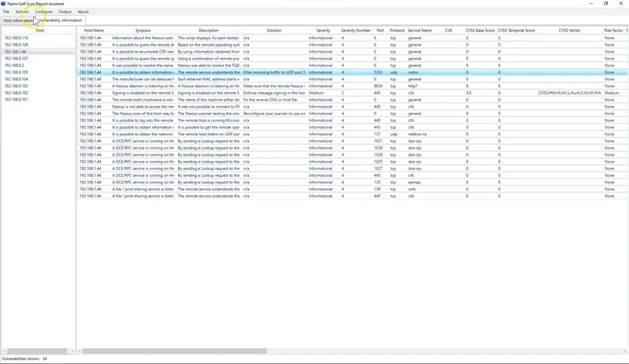This screenshot has width=629, height=364.
Task: Switch to the Vulnerability information tab
Action: [x=60, y=20]
